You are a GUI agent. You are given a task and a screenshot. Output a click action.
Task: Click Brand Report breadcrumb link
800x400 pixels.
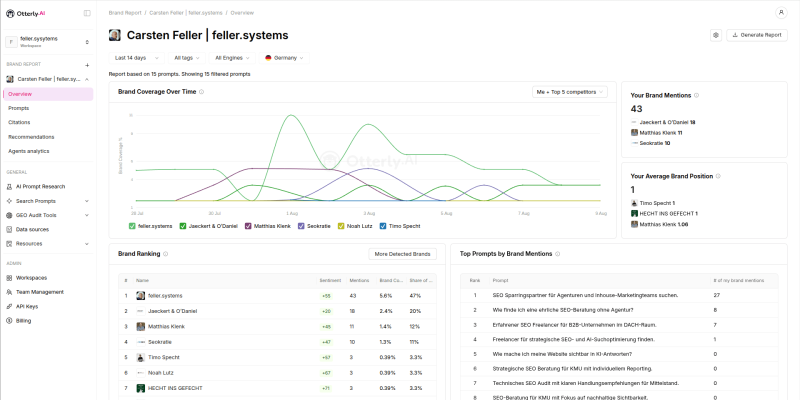(x=124, y=13)
